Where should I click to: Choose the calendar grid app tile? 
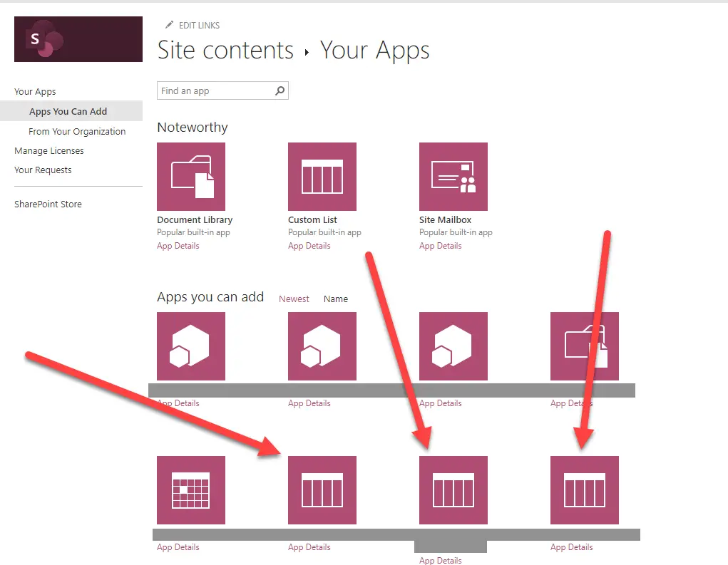click(x=191, y=490)
